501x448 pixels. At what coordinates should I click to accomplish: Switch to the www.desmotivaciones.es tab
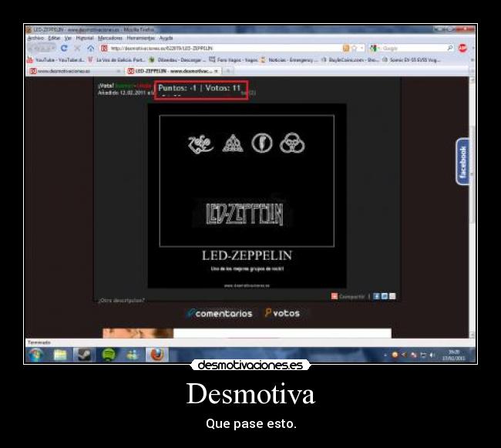75,71
